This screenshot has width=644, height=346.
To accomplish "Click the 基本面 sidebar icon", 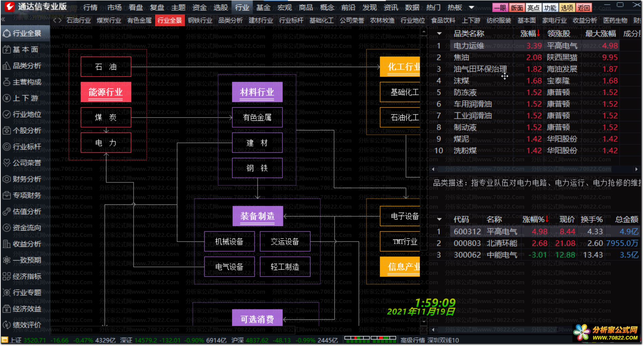I will pyautogui.click(x=6, y=50).
